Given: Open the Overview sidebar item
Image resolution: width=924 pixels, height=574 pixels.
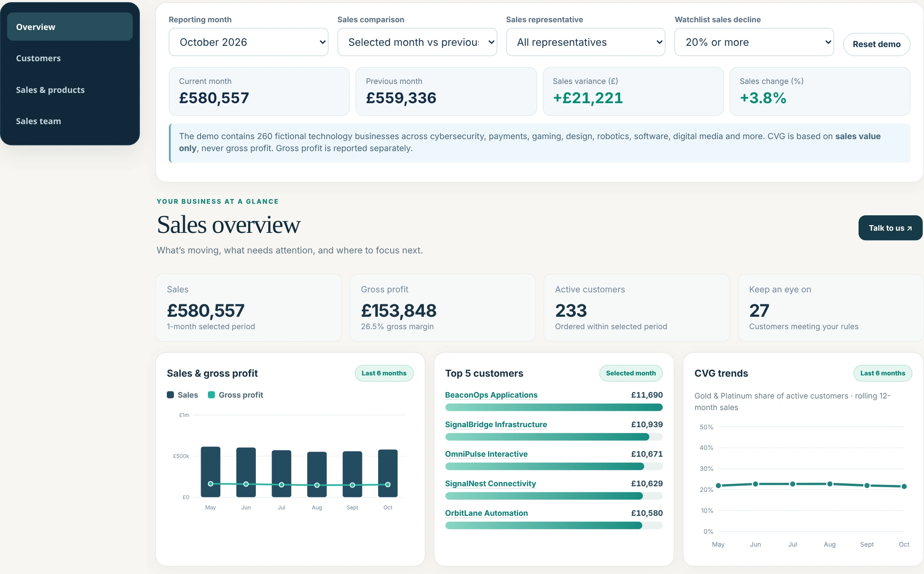Looking at the screenshot, I should pos(70,27).
